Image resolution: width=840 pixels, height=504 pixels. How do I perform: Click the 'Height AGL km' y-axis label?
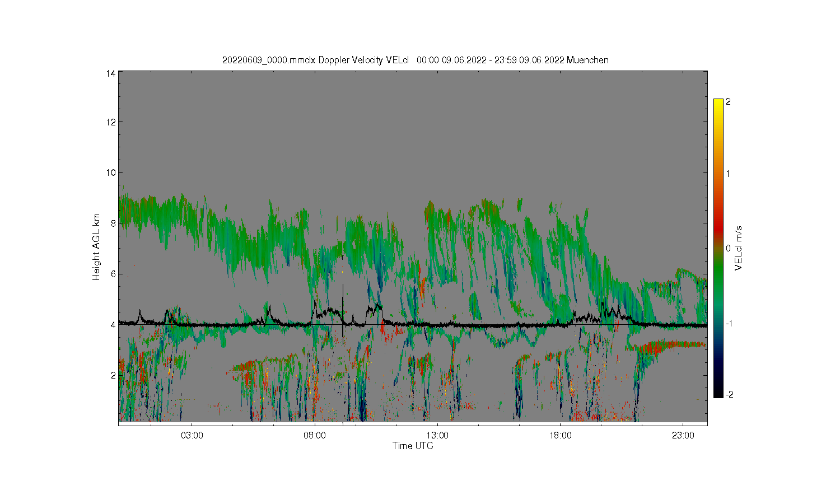click(96, 247)
